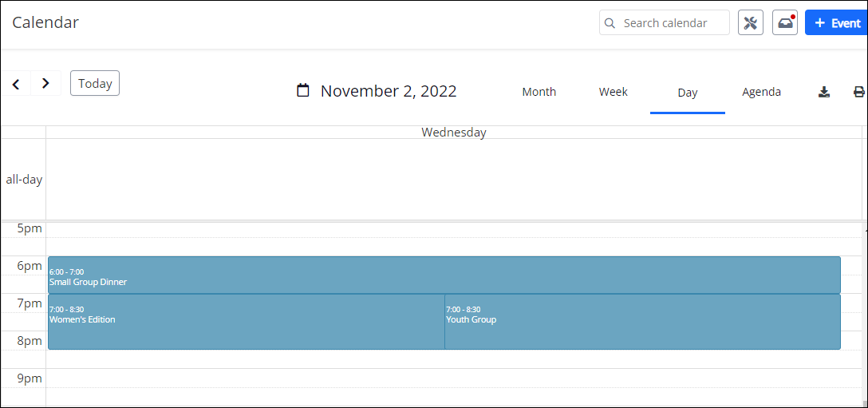
Task: Switch to Week view tab
Action: (614, 92)
